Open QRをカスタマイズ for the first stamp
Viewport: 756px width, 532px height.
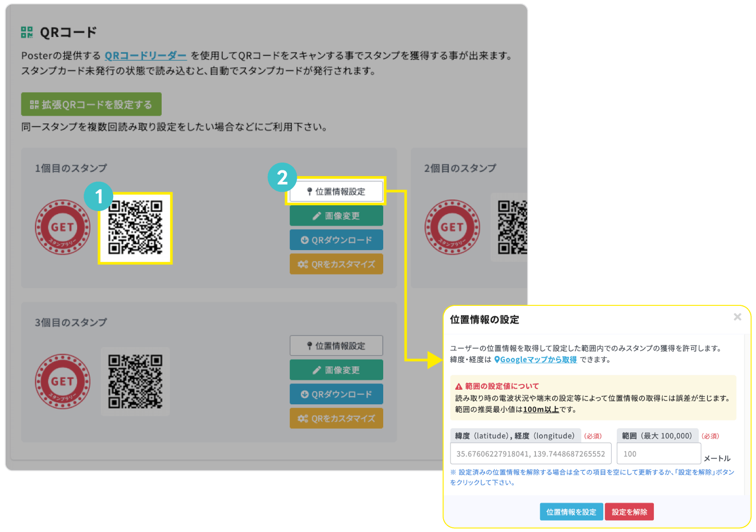click(336, 264)
